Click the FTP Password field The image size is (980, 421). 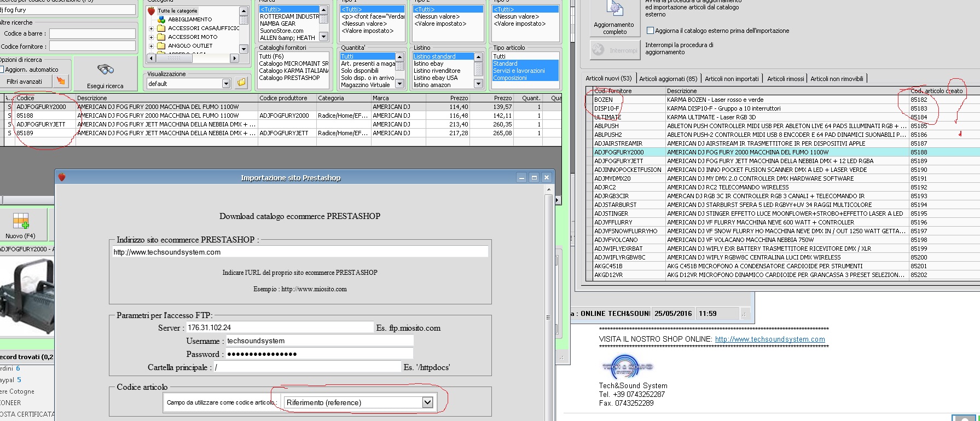[320, 354]
